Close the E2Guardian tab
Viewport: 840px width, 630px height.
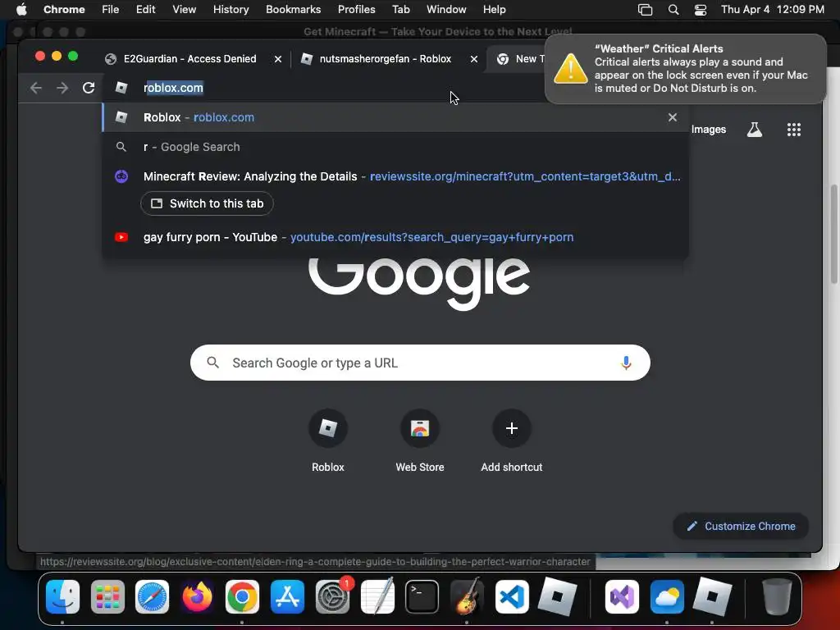(277, 59)
